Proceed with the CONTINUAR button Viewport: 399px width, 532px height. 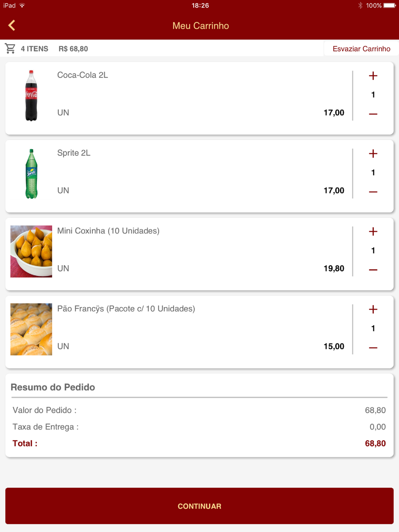click(199, 506)
